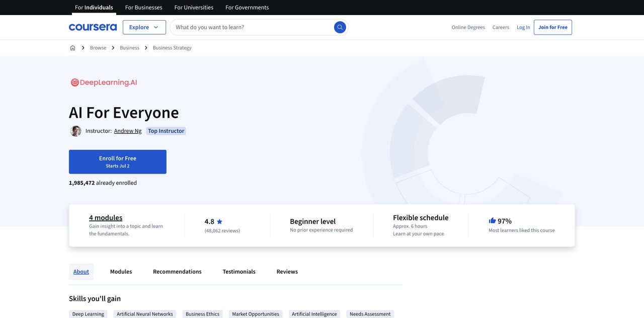Switch to the For Individuals tab
644x318 pixels.
click(94, 8)
